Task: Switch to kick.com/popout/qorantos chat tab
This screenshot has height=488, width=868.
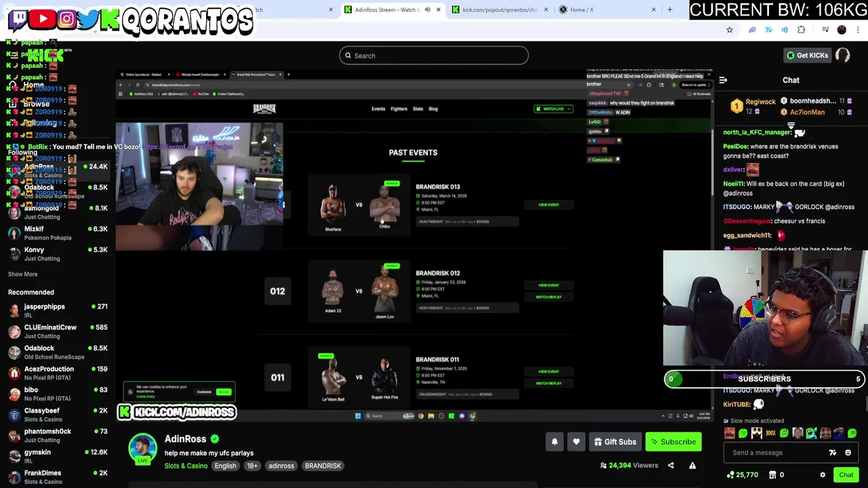Action: pos(499,9)
